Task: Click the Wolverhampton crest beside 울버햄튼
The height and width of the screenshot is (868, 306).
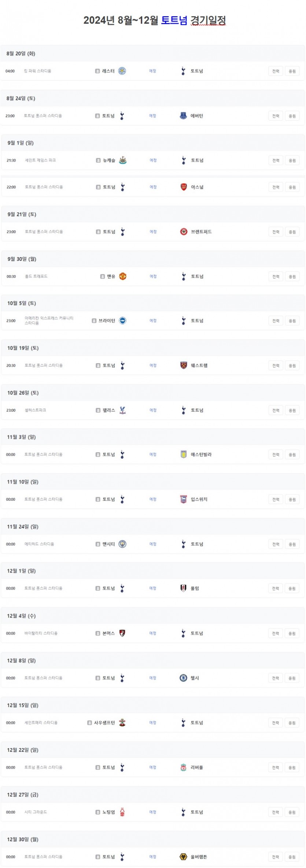Action: pyautogui.click(x=183, y=857)
